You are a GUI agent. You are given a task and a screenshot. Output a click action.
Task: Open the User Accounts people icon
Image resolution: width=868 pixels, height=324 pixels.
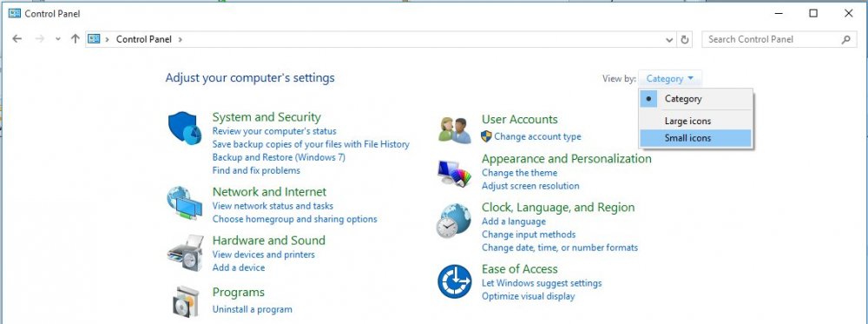click(455, 130)
